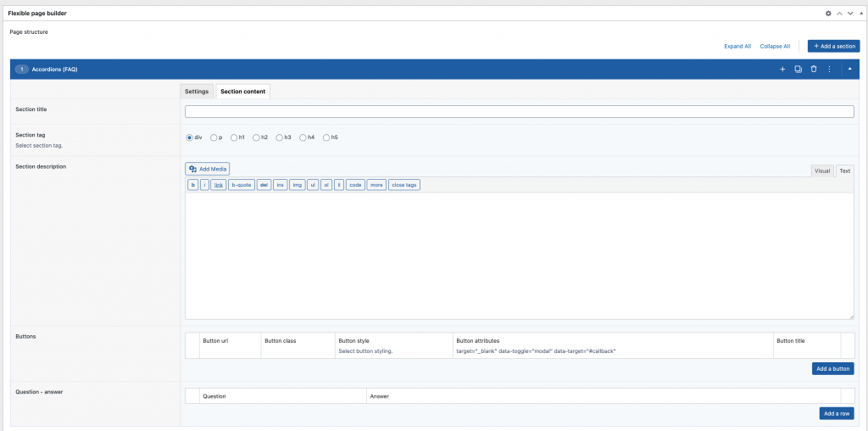Click the Button attributes column header
Screen dimensions: 868x431
tap(478, 341)
